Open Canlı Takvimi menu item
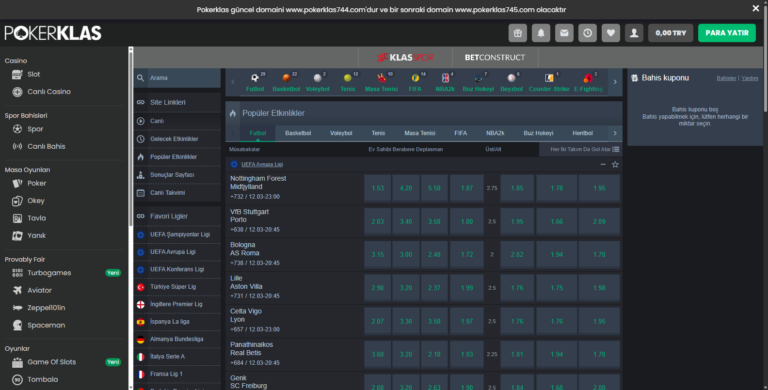768x390 pixels. [177, 193]
